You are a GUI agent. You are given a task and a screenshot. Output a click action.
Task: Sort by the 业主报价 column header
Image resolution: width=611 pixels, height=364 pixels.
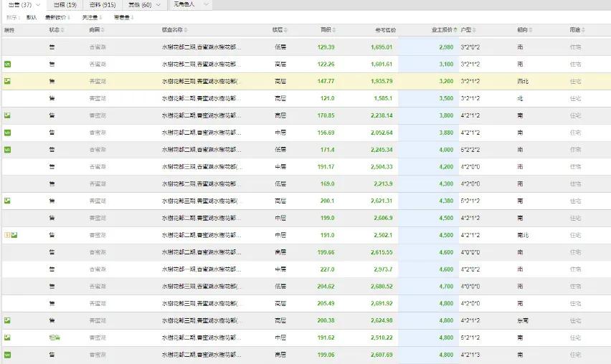coord(444,30)
